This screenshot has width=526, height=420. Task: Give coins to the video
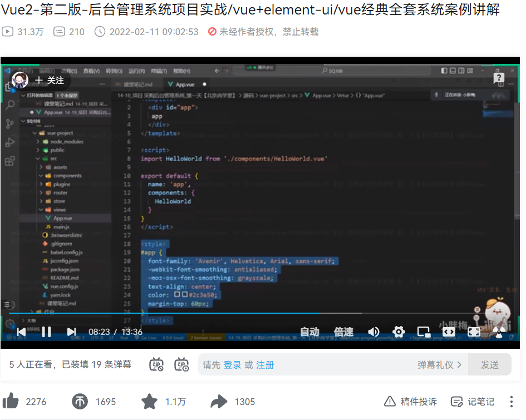pyautogui.click(x=80, y=401)
